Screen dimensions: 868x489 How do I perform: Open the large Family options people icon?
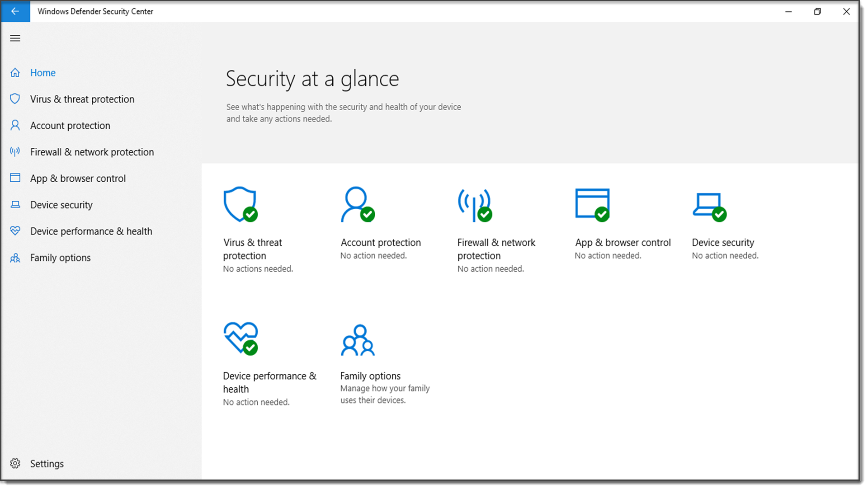358,340
